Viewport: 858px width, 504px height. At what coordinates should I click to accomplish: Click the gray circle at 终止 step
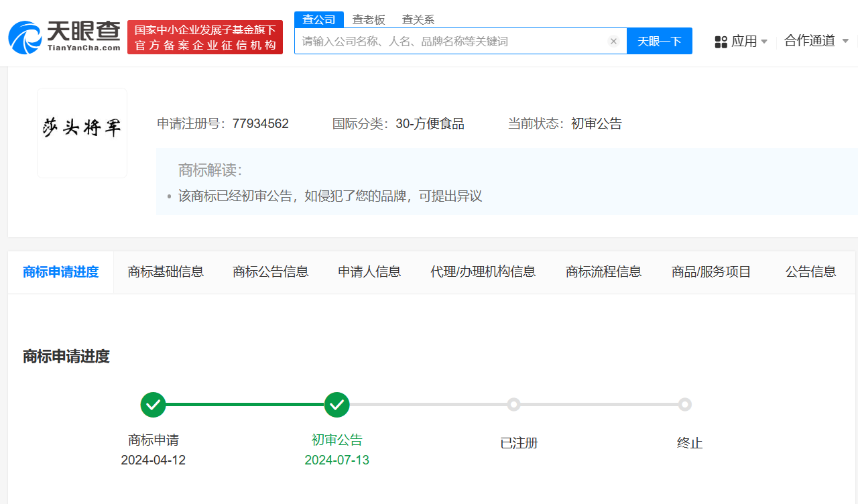pyautogui.click(x=684, y=405)
